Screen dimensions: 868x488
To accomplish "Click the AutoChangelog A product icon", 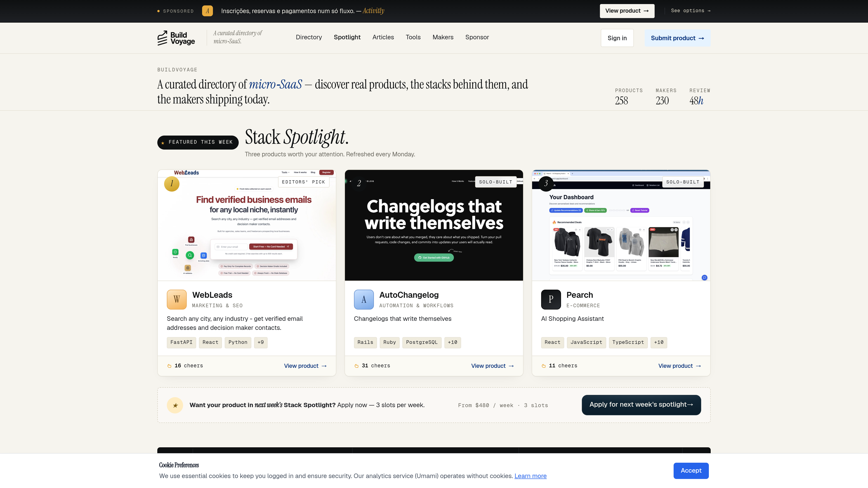I will [x=363, y=299].
